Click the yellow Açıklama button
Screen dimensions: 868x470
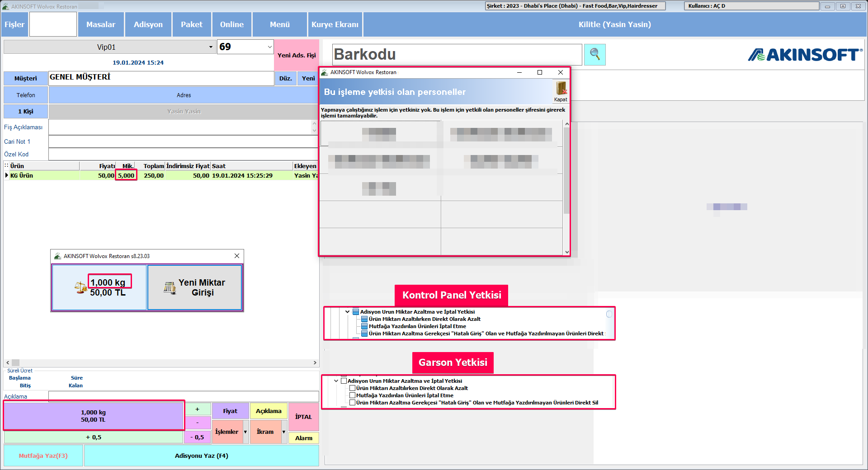click(x=269, y=411)
